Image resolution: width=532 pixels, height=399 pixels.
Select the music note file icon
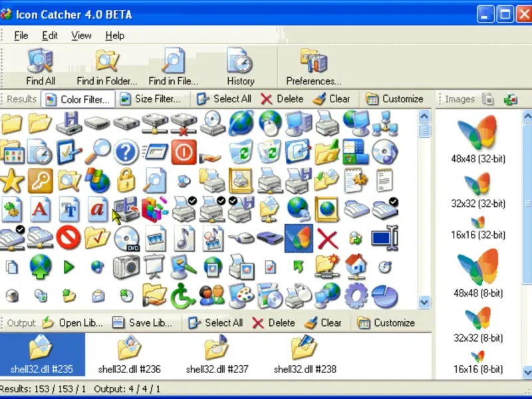coord(184,239)
